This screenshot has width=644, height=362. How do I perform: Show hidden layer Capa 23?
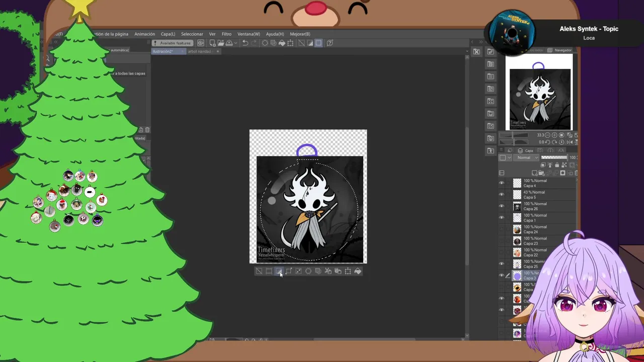(x=501, y=241)
